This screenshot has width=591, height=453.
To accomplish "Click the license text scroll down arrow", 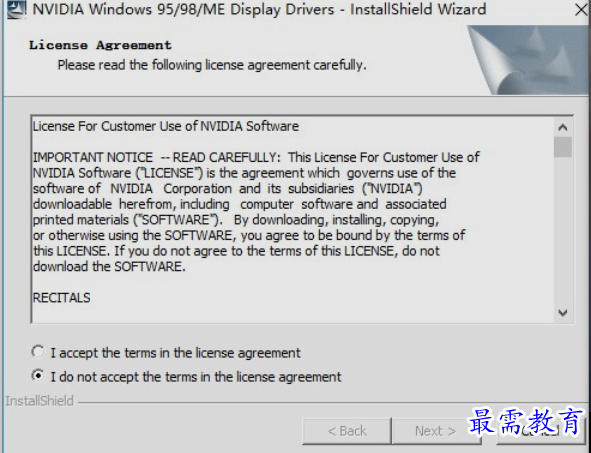I will 563,313.
